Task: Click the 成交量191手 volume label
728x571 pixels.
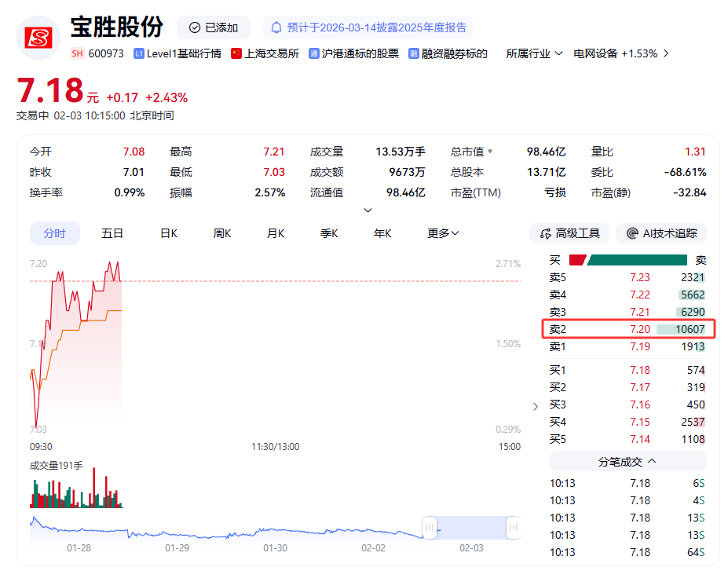Action: [57, 466]
